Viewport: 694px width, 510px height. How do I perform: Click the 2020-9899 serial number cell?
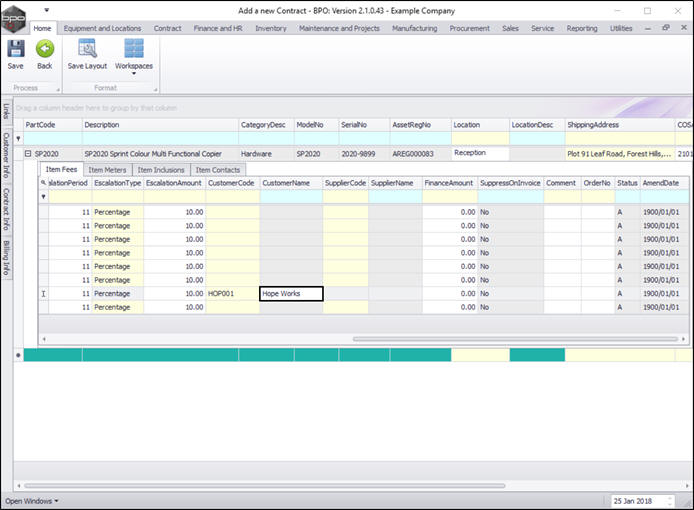[364, 154]
